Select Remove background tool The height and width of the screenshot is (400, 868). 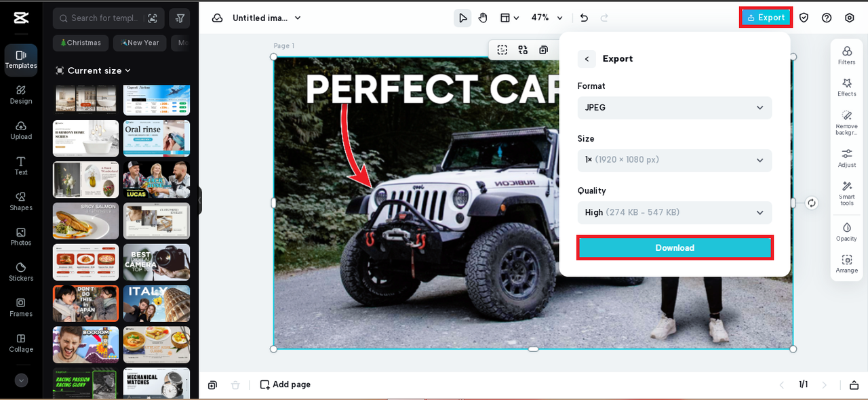[846, 123]
